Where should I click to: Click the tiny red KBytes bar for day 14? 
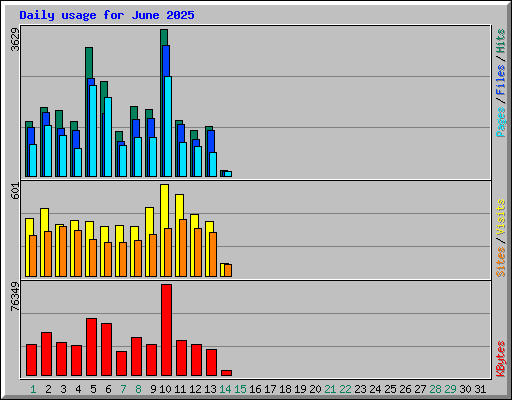pyautogui.click(x=226, y=373)
